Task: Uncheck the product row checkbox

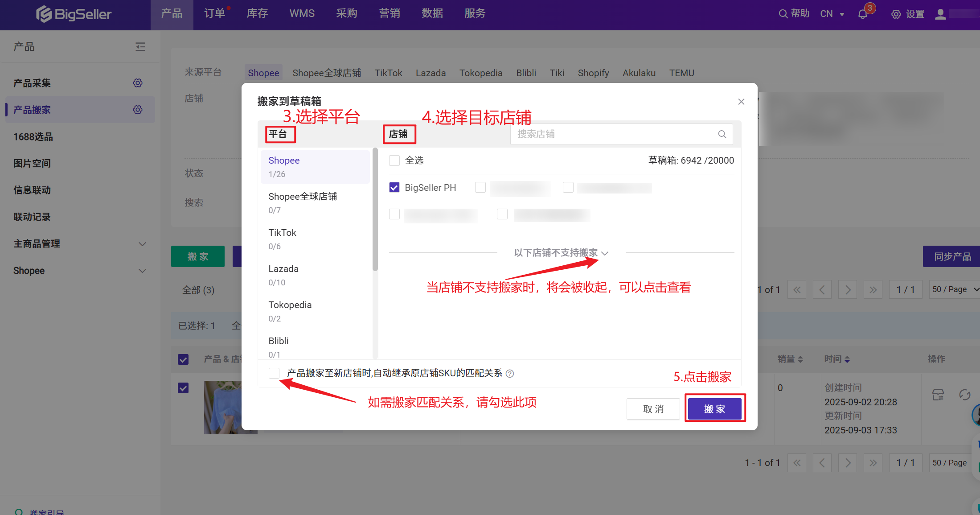Action: 183,388
